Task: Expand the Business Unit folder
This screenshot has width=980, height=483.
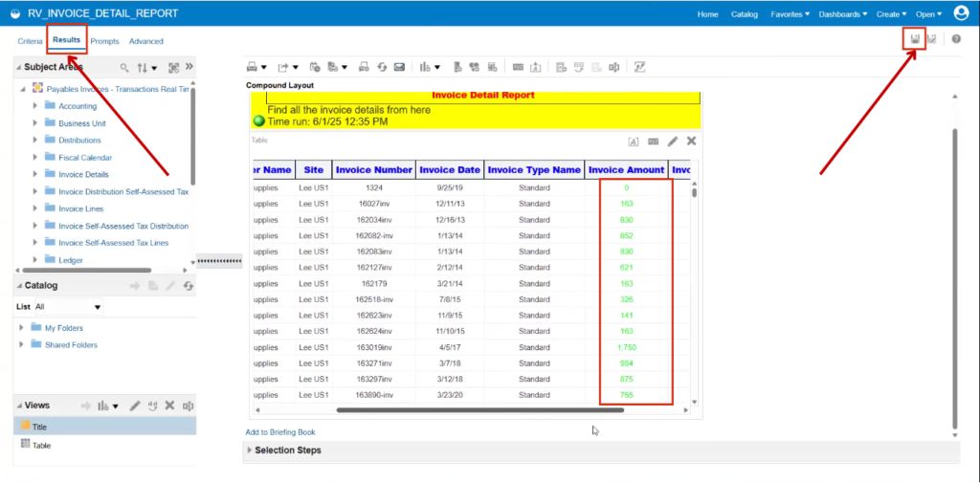Action: [x=35, y=123]
